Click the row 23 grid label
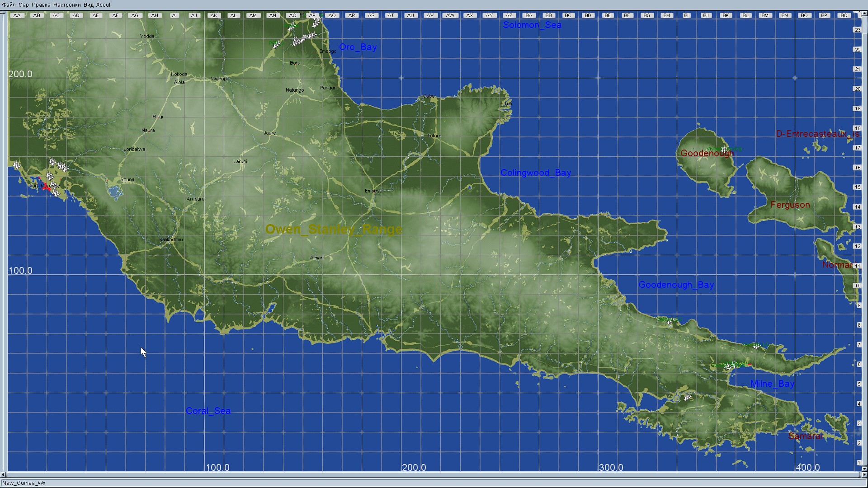Screen dimensions: 868x488 point(858,30)
